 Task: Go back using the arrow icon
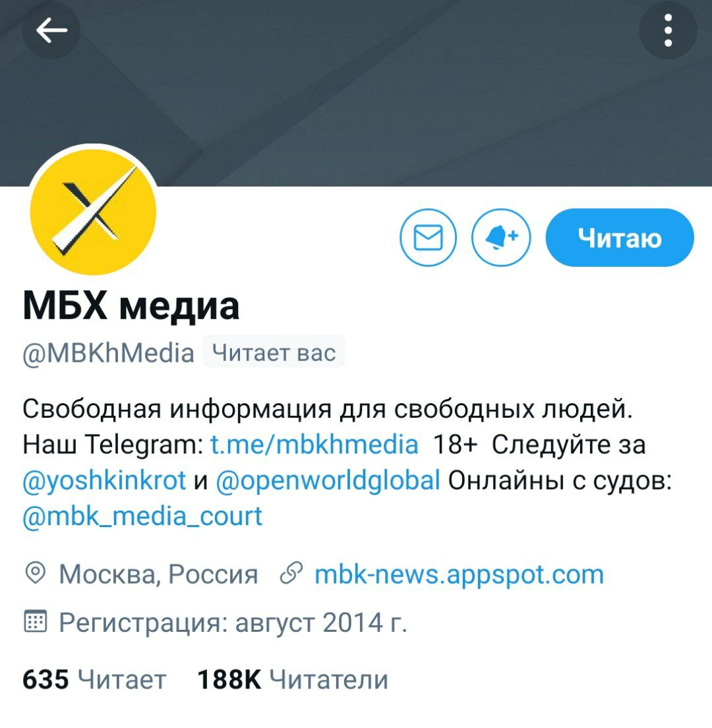pyautogui.click(x=51, y=30)
